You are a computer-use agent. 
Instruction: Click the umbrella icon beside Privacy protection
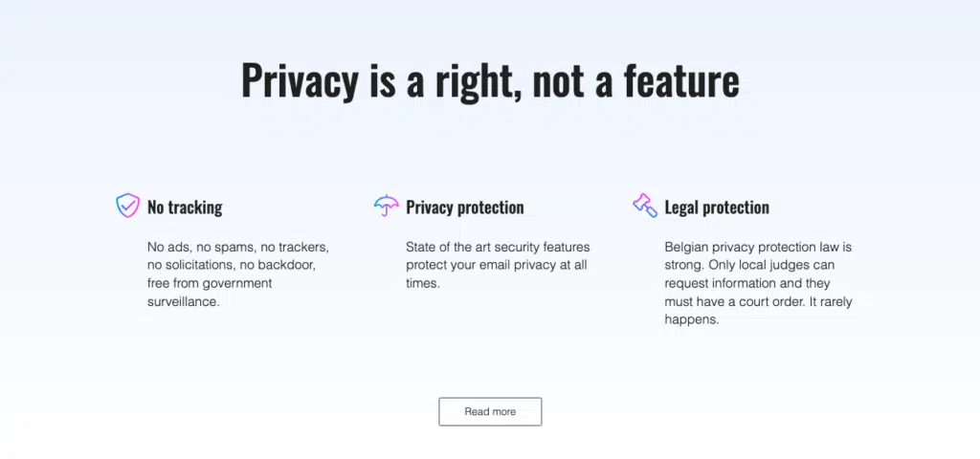387,206
